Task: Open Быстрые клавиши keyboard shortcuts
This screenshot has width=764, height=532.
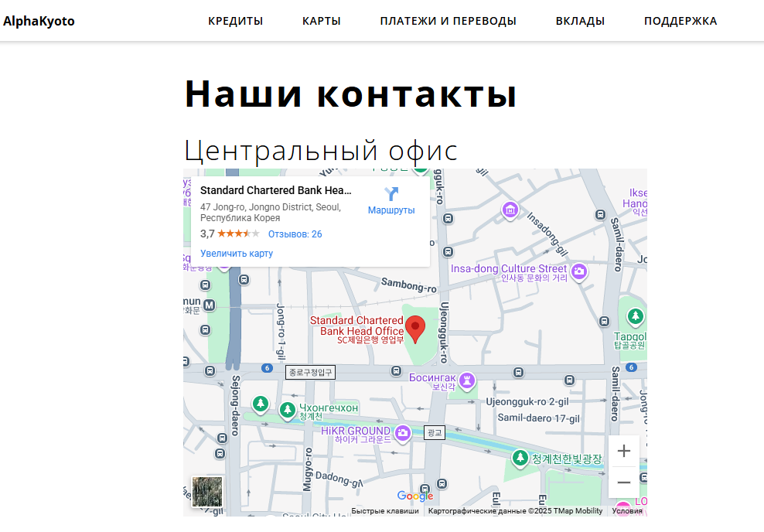Action: (x=385, y=510)
